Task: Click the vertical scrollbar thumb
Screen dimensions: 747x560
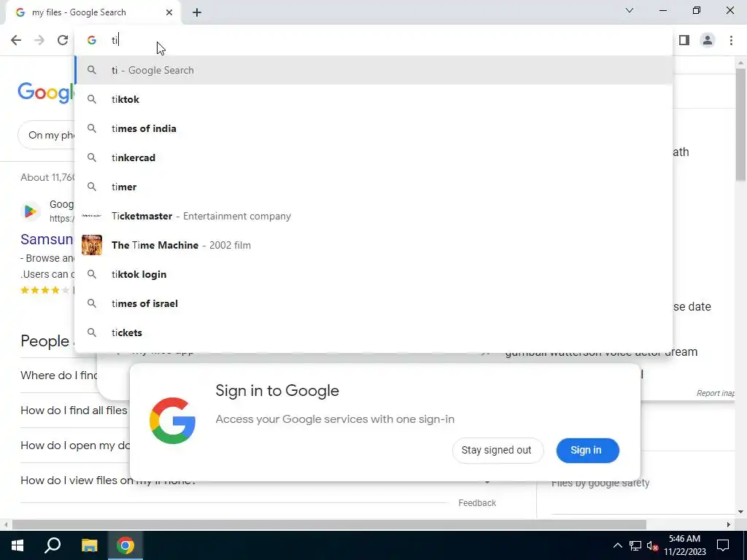Action: (x=740, y=125)
